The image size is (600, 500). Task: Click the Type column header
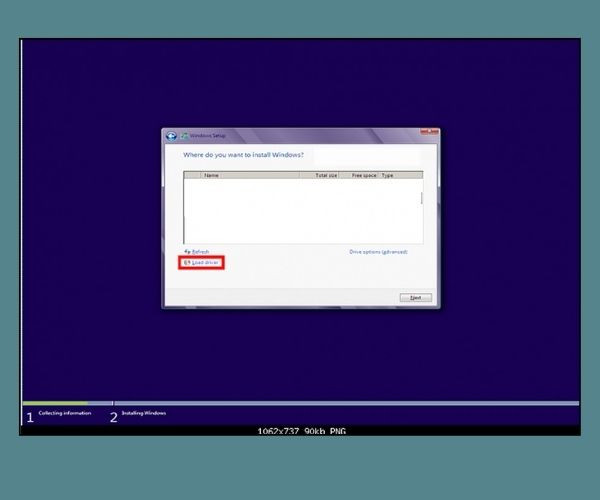pos(401,175)
